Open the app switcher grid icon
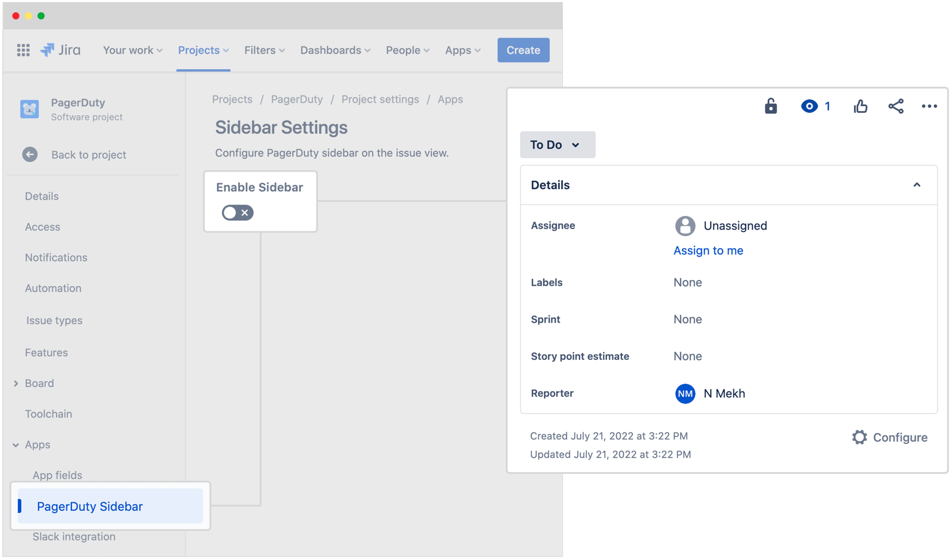The height and width of the screenshot is (560, 951). click(x=23, y=50)
